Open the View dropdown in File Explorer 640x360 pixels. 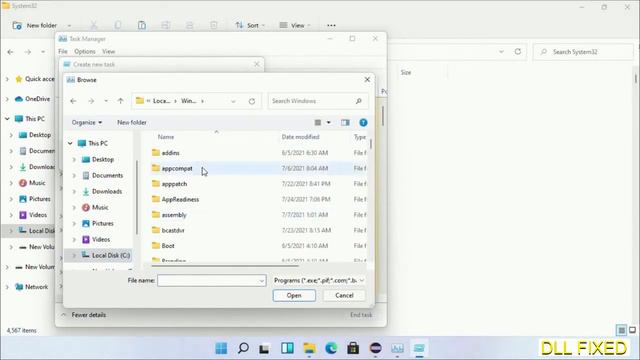[295, 25]
